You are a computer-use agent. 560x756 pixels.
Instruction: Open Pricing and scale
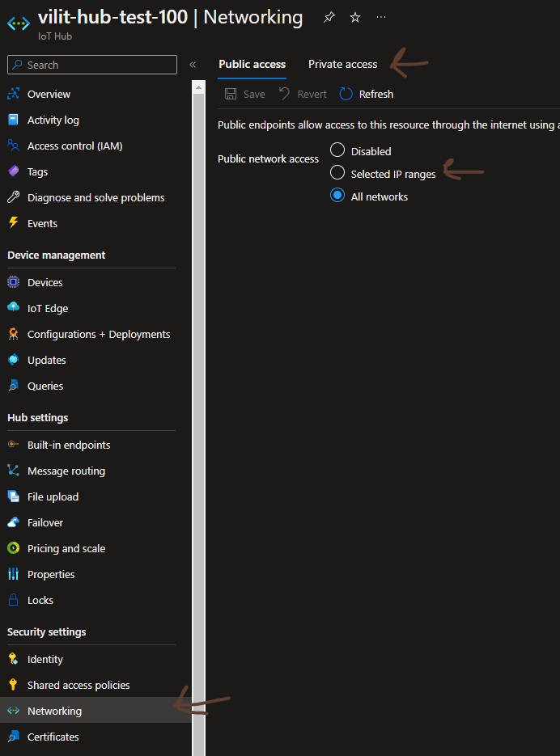pyautogui.click(x=65, y=548)
